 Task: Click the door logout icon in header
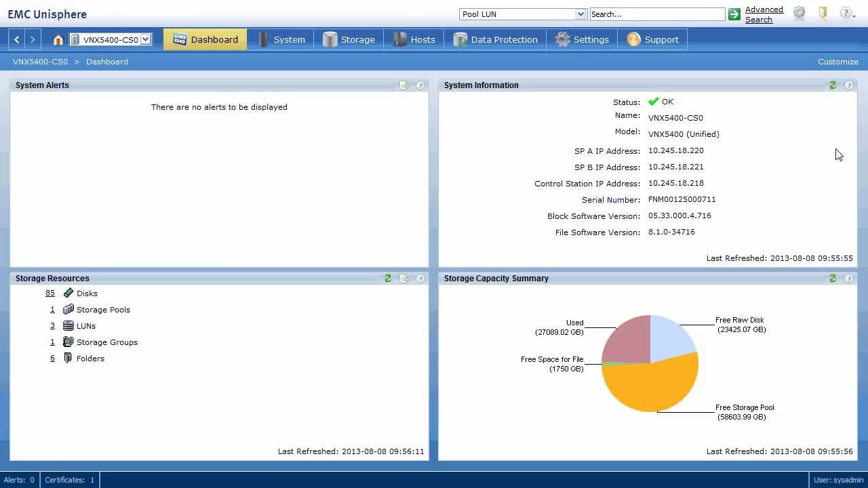823,13
